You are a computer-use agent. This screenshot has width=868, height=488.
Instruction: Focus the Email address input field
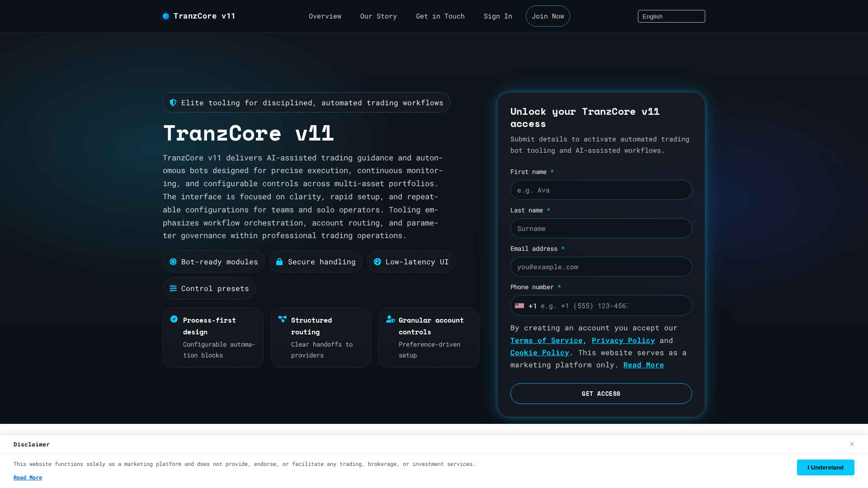tap(601, 267)
